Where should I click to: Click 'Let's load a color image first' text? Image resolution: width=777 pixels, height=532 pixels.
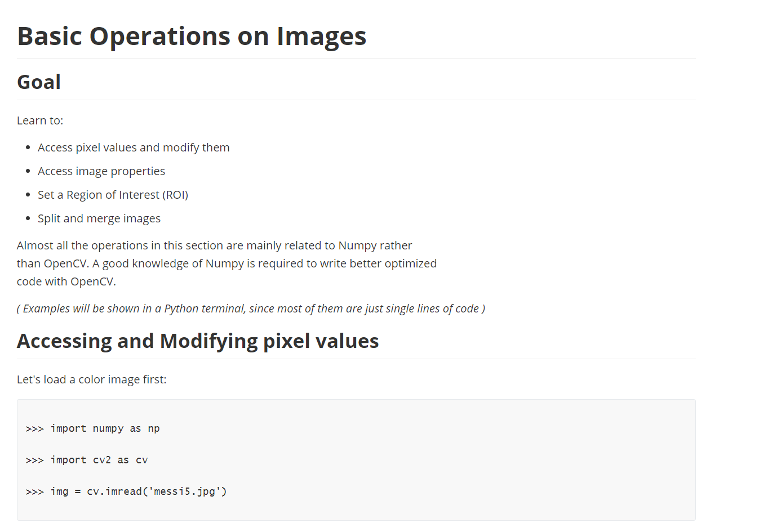point(92,379)
